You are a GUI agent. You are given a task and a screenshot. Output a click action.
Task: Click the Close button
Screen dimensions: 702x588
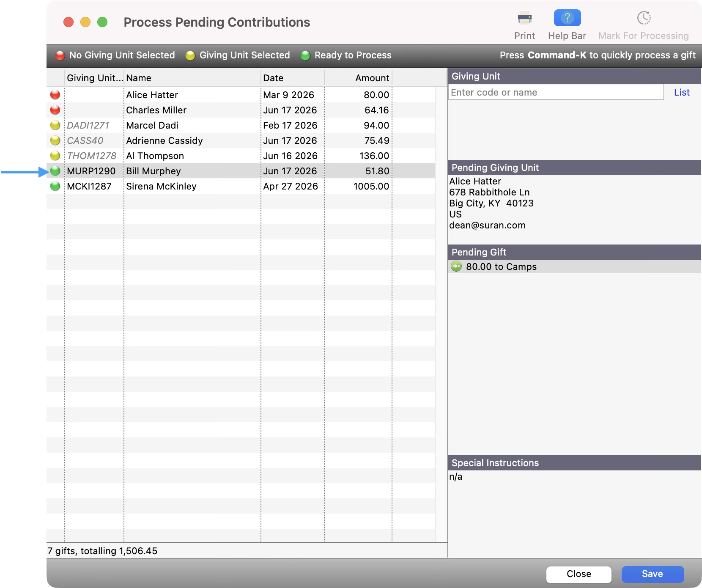point(579,574)
